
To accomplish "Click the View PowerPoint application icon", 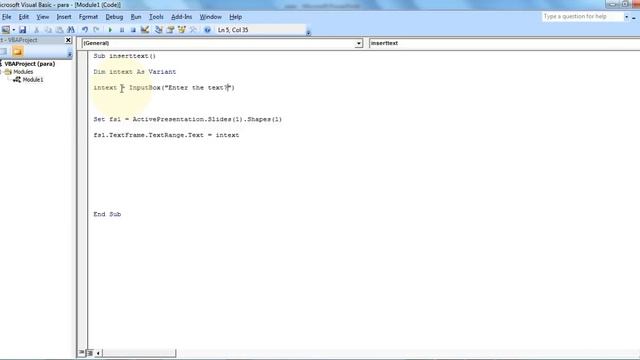I will 6,30.
